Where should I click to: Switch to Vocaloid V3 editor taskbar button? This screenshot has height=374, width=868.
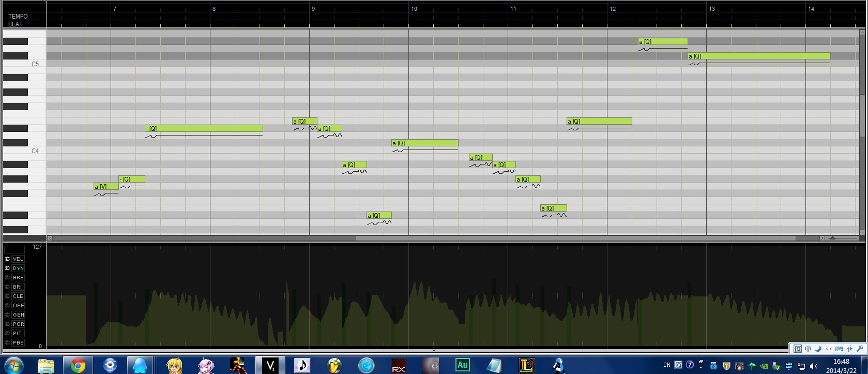click(x=270, y=365)
